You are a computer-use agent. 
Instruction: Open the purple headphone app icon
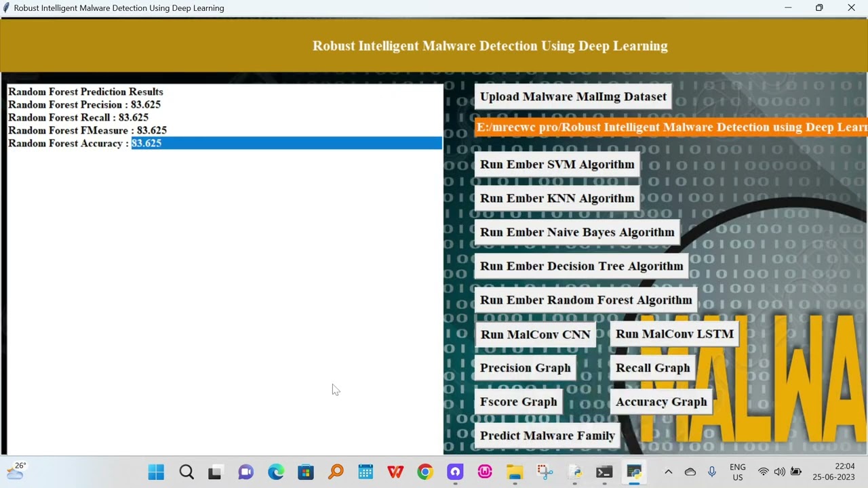455,472
